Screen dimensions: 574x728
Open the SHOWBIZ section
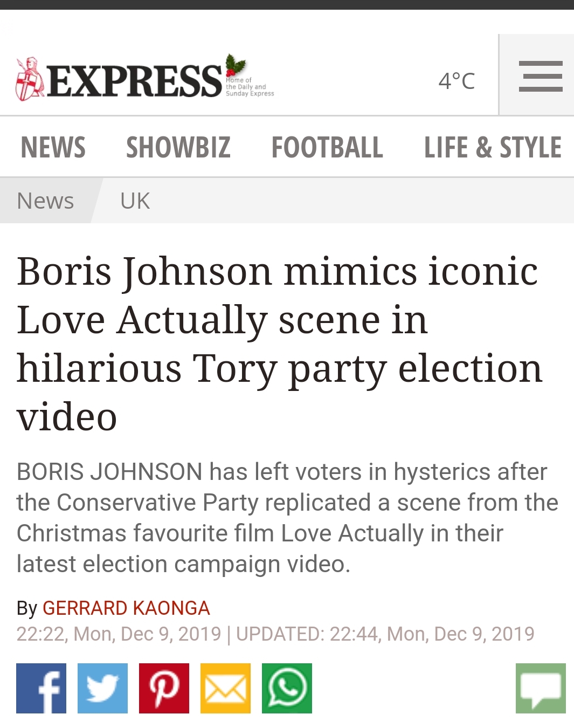[x=178, y=147]
